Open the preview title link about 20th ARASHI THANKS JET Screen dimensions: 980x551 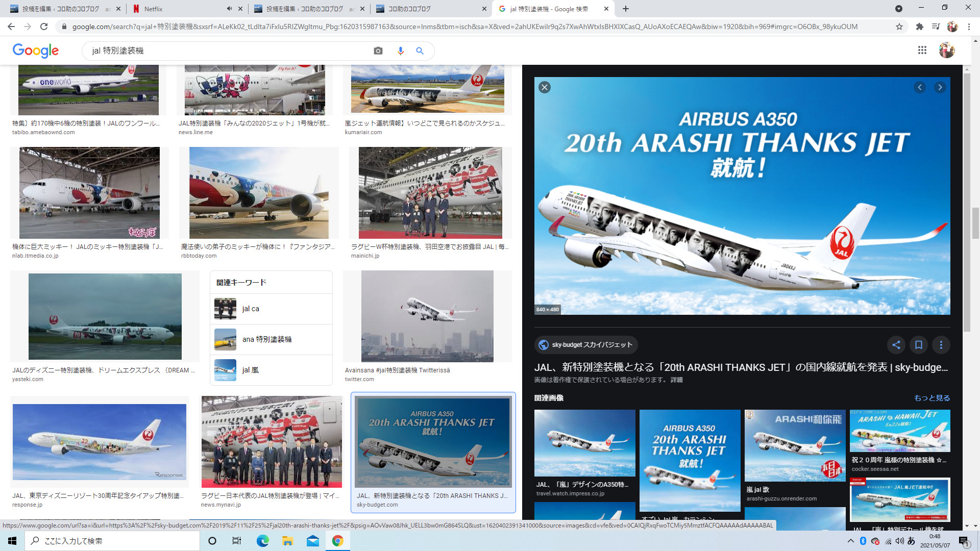click(741, 367)
